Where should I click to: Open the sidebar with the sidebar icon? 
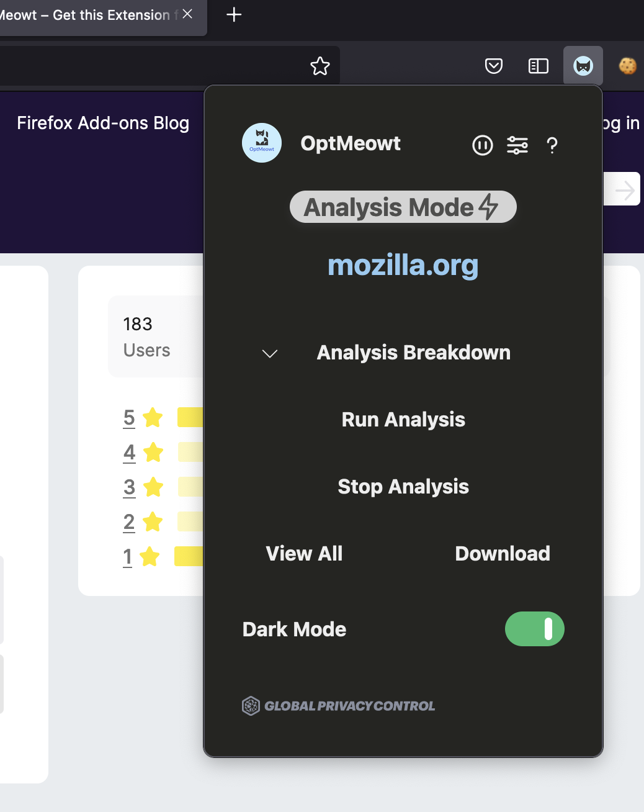coord(538,65)
